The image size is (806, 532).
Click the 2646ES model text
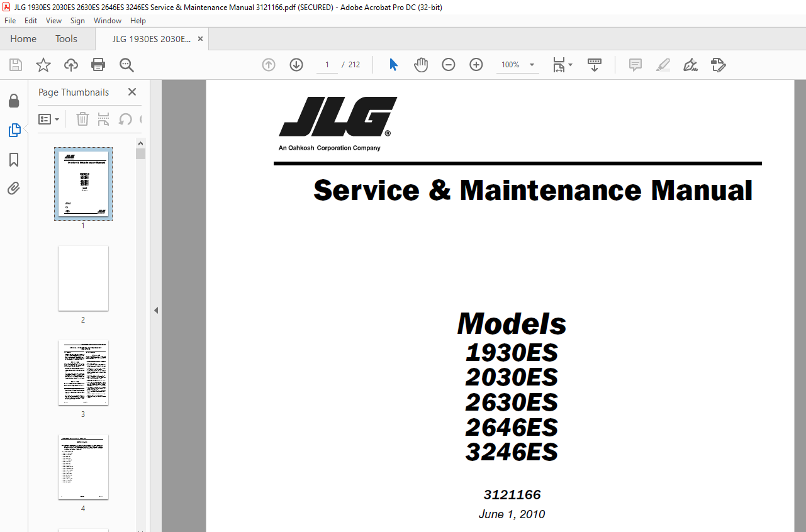512,428
